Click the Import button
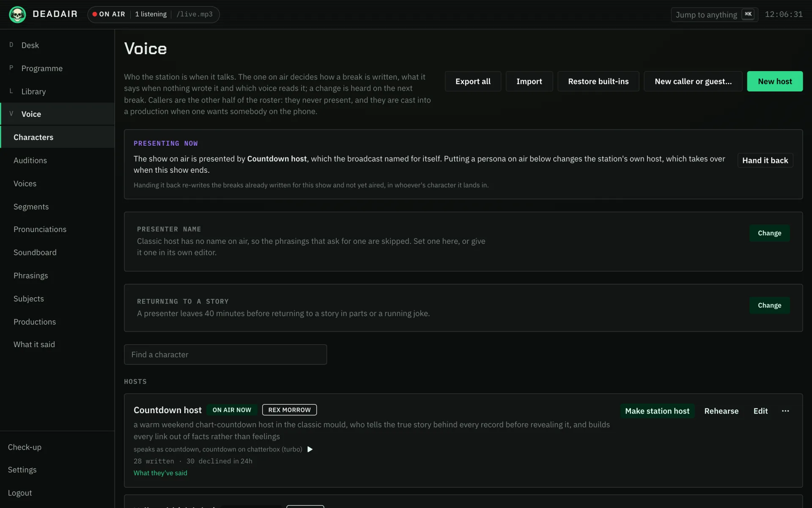Screen dimensions: 812x508 (x=529, y=81)
